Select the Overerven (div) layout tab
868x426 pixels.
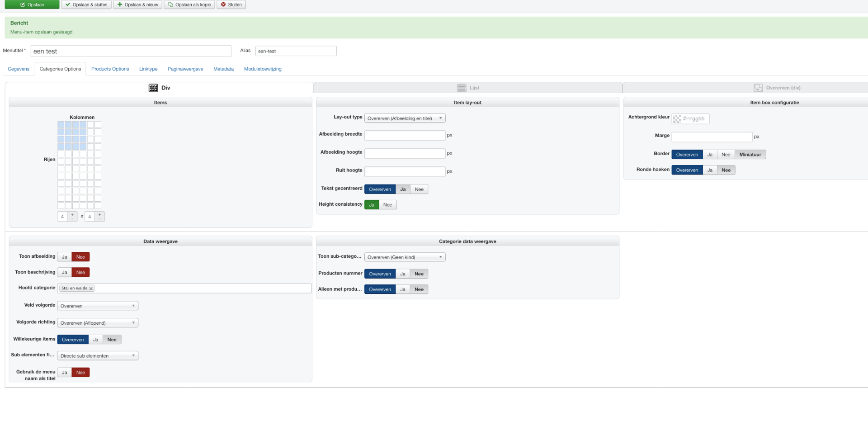pyautogui.click(x=777, y=88)
